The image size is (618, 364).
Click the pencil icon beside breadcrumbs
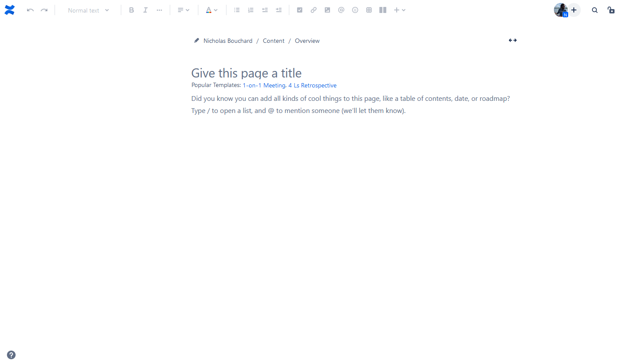197,40
